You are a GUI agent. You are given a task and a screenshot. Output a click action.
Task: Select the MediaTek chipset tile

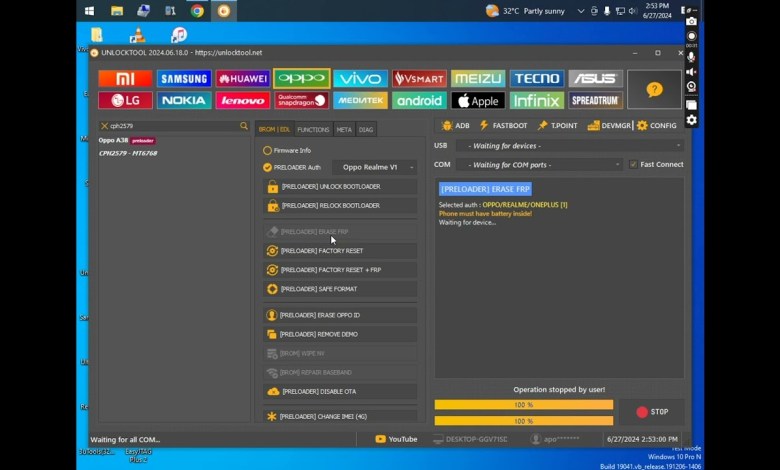361,100
